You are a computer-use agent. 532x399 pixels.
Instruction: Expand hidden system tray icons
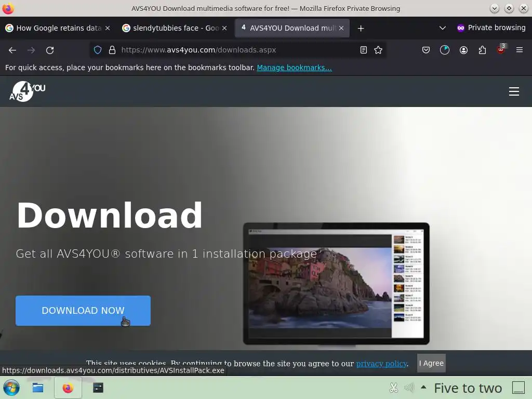click(423, 387)
